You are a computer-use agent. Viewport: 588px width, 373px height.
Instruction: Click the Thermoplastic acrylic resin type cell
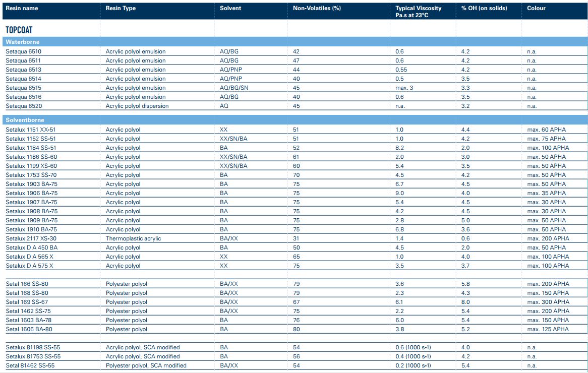133,238
